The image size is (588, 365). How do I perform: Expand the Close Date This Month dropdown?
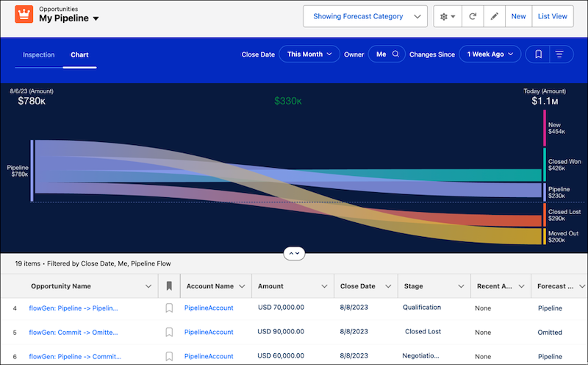(309, 54)
